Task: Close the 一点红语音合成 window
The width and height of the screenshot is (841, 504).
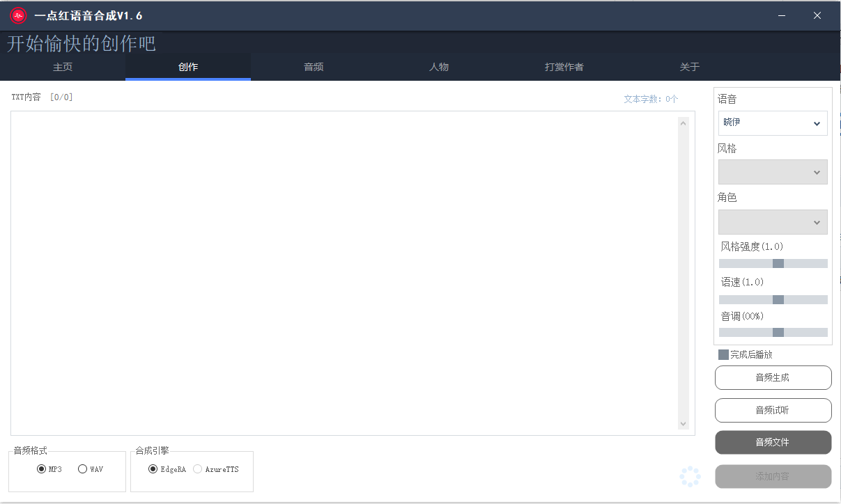Action: [x=817, y=15]
